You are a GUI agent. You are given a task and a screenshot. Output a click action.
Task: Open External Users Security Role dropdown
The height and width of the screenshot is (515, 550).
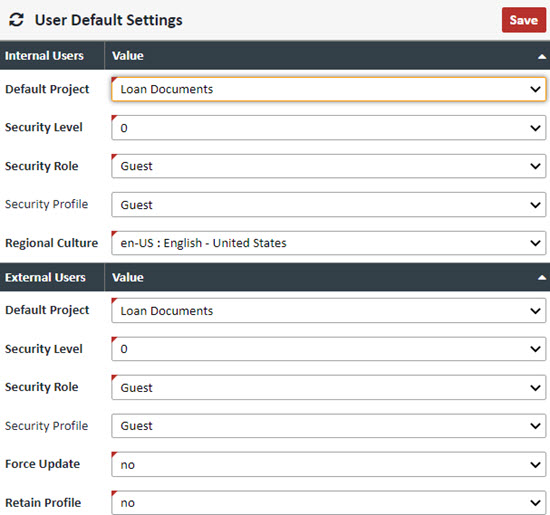coord(328,387)
